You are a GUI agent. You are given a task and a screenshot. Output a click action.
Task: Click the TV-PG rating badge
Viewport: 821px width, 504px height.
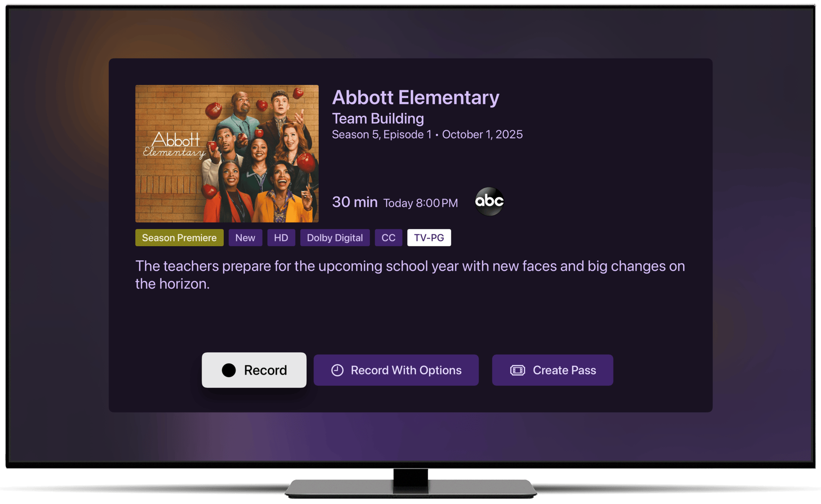429,237
